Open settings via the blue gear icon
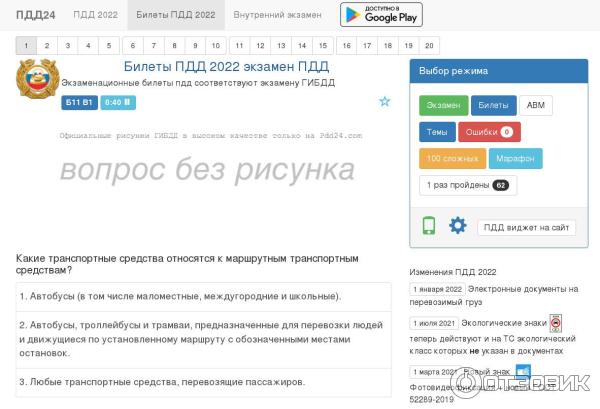The image size is (600, 409). click(x=458, y=225)
